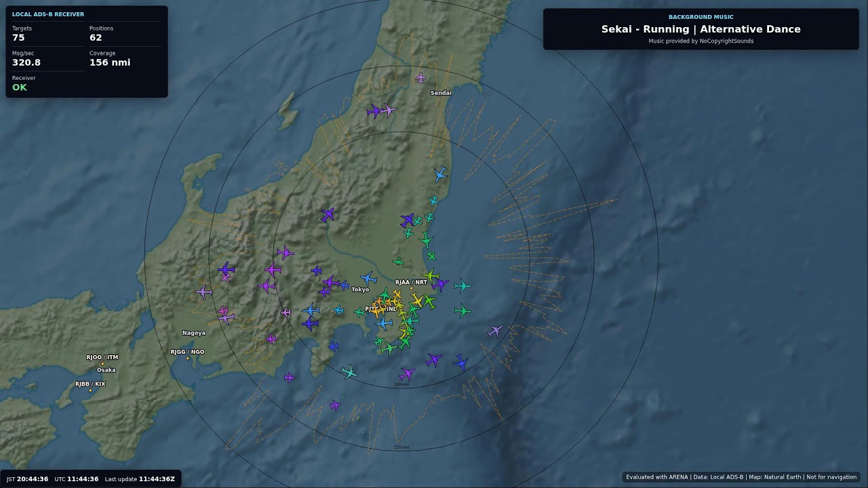Select the RJBB / KIX airport dot
This screenshot has width=868, height=488.
(x=90, y=390)
